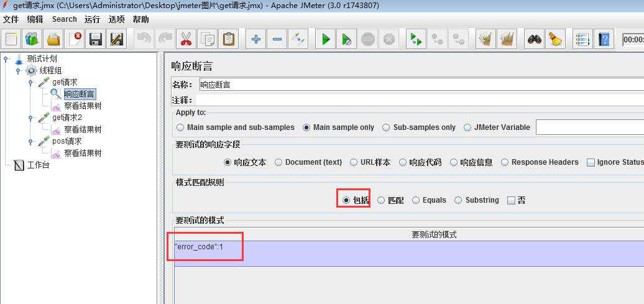This screenshot has height=304, width=644.
Task: Select 响应文本 response field
Action: click(x=245, y=162)
